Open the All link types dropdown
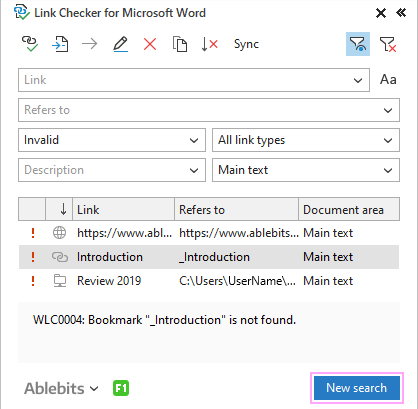 306,140
